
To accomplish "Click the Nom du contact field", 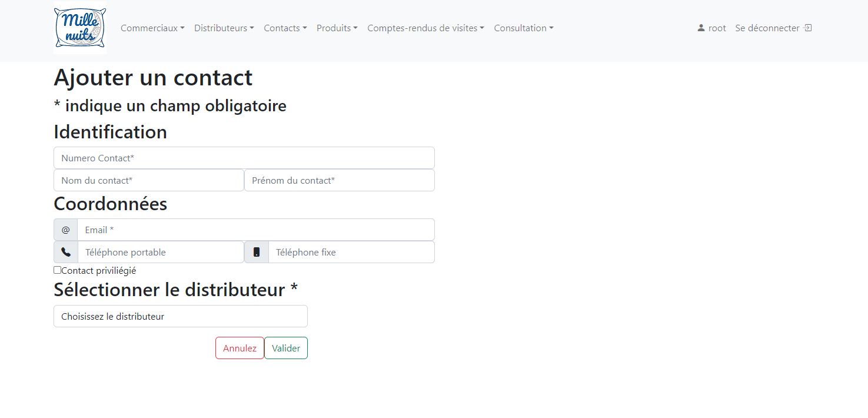I will tap(148, 180).
